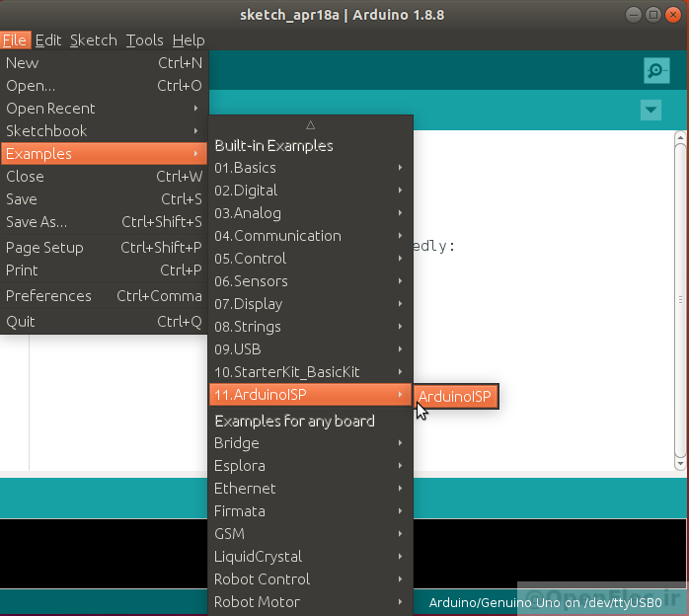Expand 01.Basics examples

(310, 168)
